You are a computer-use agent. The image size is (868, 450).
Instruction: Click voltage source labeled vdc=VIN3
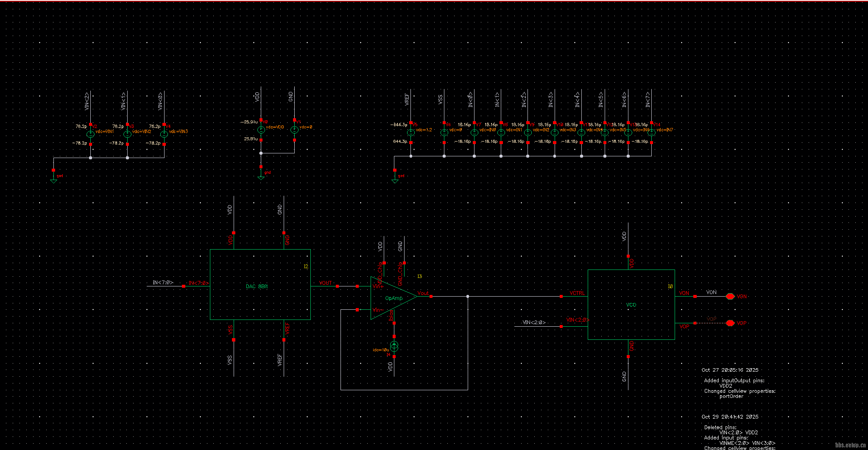[164, 134]
